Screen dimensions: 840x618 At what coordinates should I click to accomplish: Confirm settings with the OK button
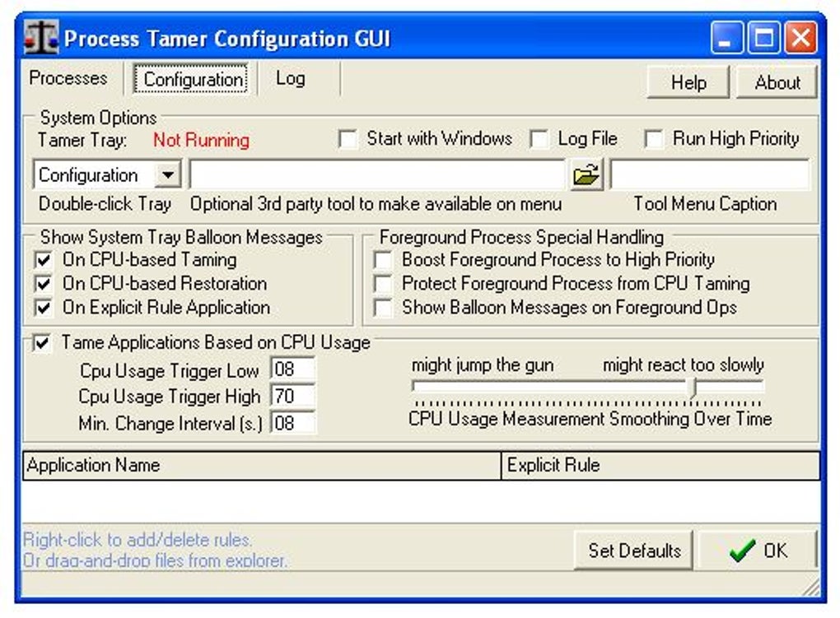point(758,551)
